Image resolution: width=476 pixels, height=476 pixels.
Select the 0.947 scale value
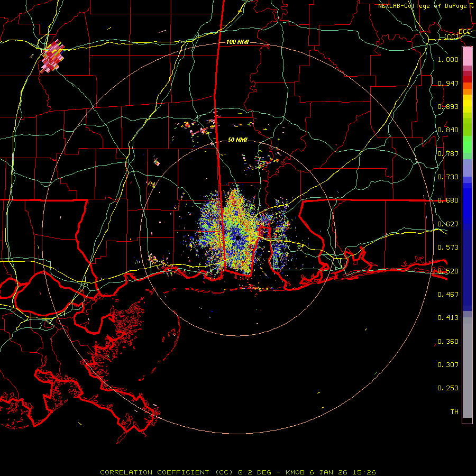click(x=448, y=83)
